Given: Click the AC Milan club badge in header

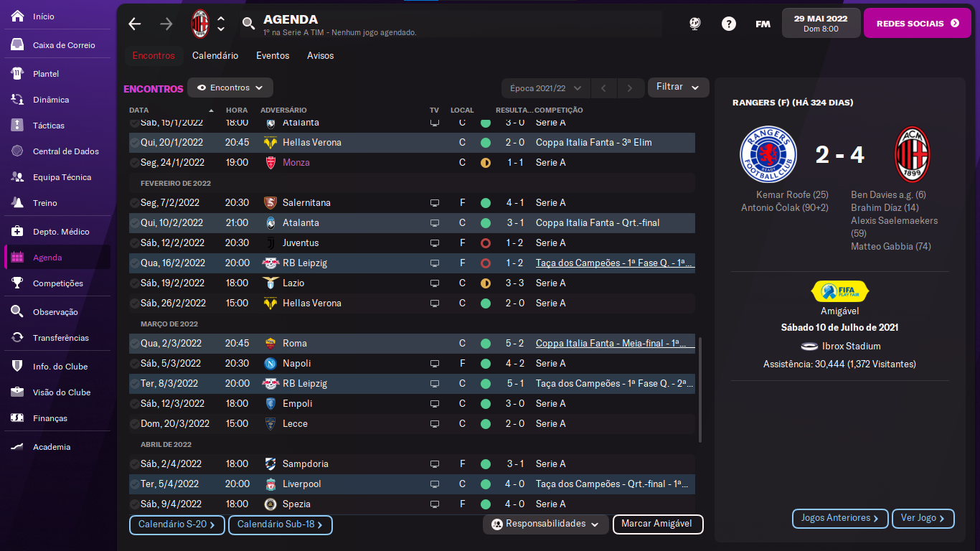Looking at the screenshot, I should click(x=199, y=24).
